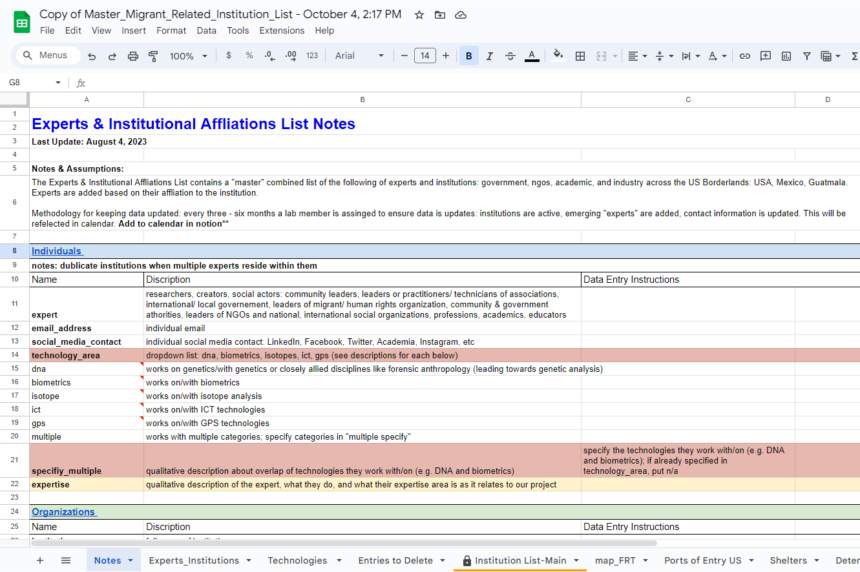
Task: Select column B header
Action: pyautogui.click(x=362, y=100)
